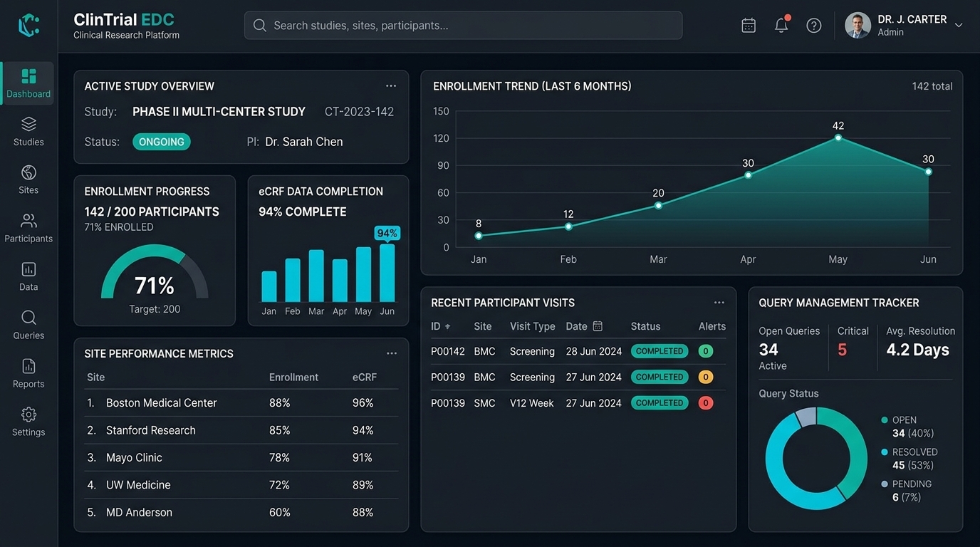980x547 pixels.
Task: Click the May data point on enrollment trend
Action: tap(838, 137)
